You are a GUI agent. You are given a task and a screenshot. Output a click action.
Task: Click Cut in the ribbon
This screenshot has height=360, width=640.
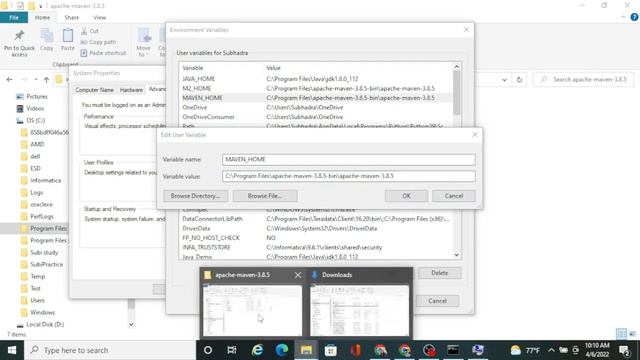coord(90,31)
